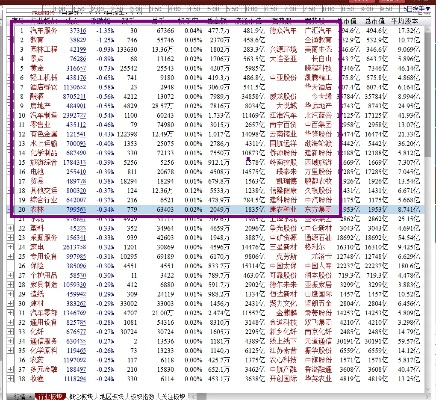Viewport: 436px width, 400px height.
Task: Click stock 开创国际 in row 38
Action: click(283, 379)
